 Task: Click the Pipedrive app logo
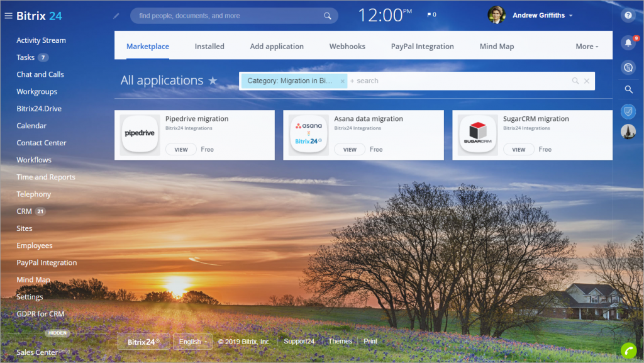click(140, 134)
